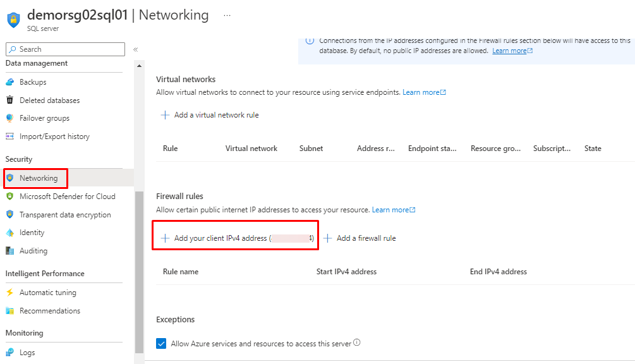Click Add your client IPv4 address
Viewport: 635px width, 364px height.
tap(236, 238)
